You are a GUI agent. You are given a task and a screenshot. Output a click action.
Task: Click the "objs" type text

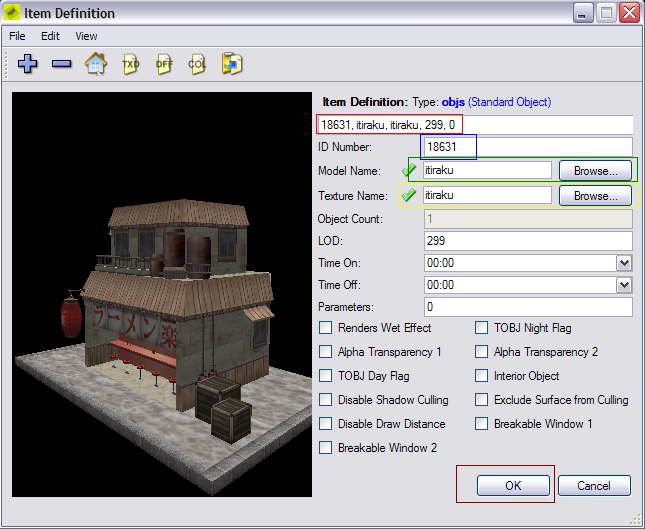[x=453, y=102]
